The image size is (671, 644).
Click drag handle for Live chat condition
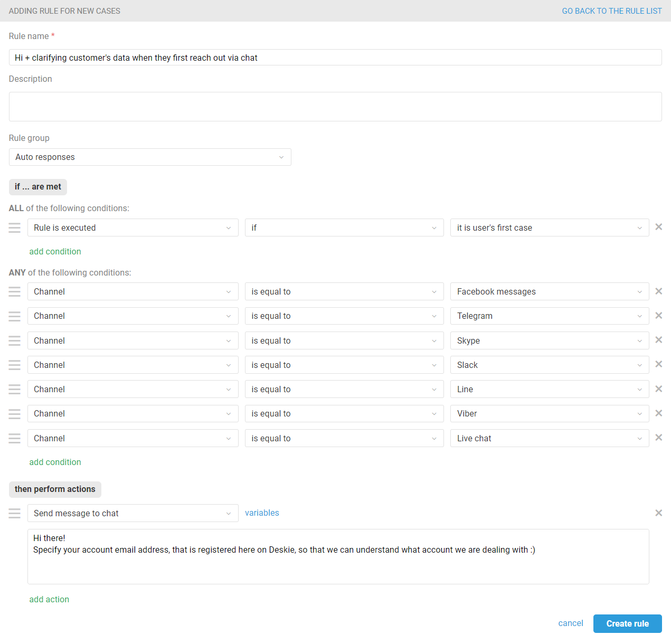[15, 438]
